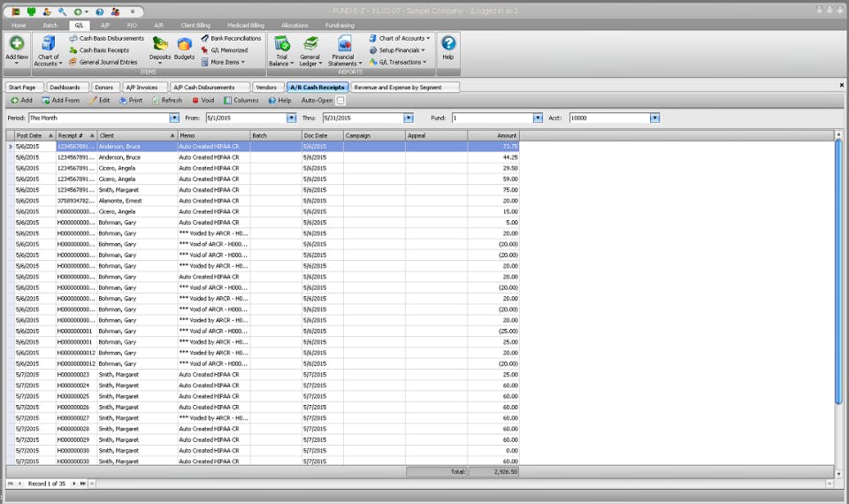The width and height of the screenshot is (849, 504).
Task: Open the Columns chooser
Action: (x=241, y=101)
